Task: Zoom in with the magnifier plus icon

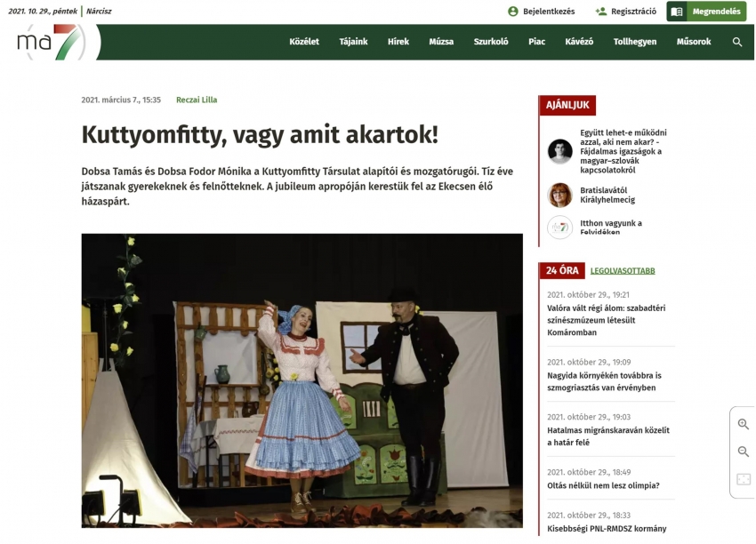Action: (x=744, y=424)
